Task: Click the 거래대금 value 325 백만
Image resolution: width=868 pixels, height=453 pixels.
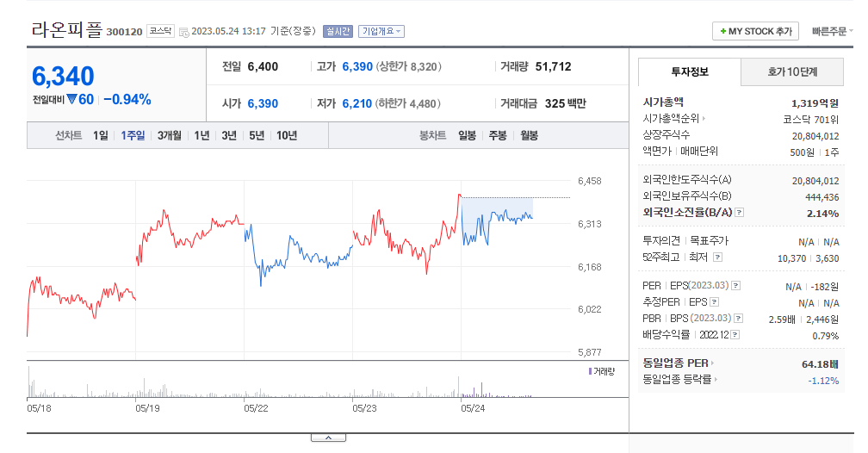Action: tap(565, 103)
